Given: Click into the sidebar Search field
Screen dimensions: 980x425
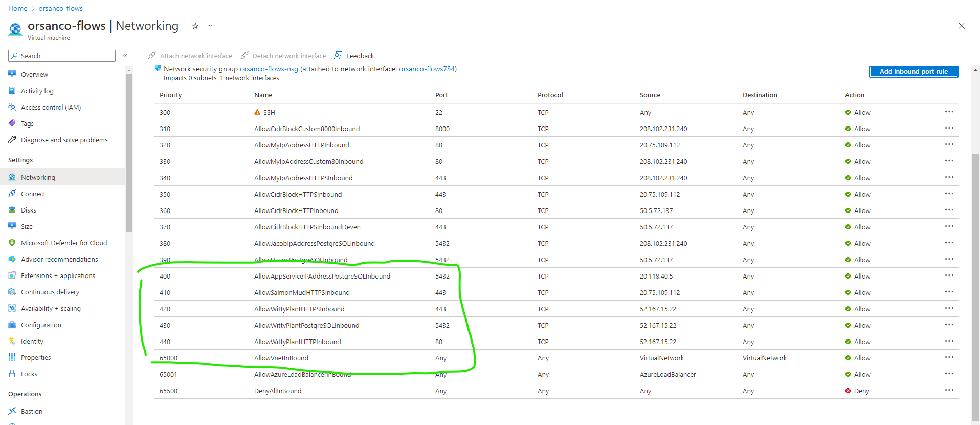Looking at the screenshot, I should click(62, 56).
